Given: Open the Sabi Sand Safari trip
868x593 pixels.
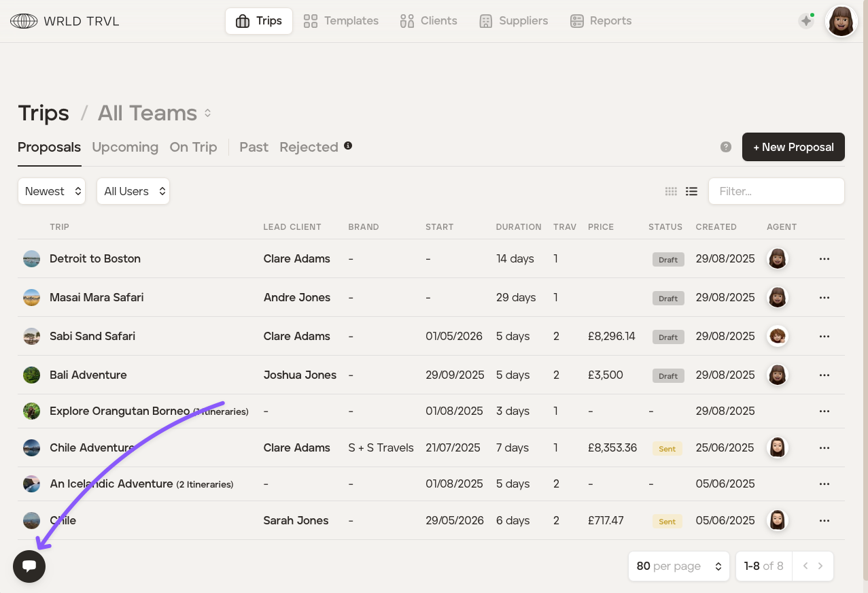Looking at the screenshot, I should point(92,336).
